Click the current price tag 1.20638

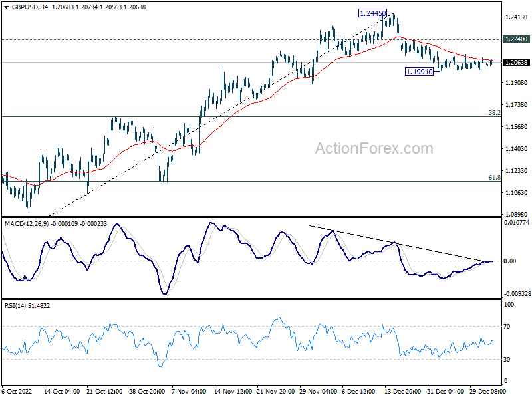tap(517, 62)
